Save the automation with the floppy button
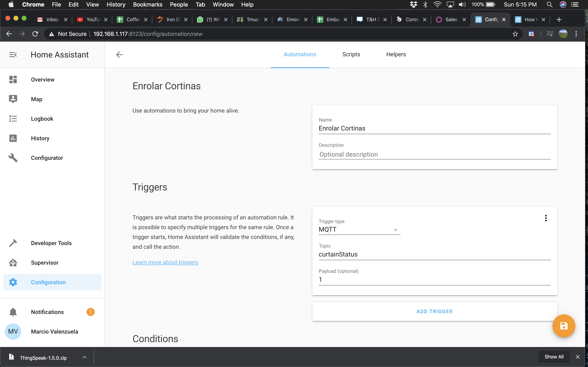The height and width of the screenshot is (367, 588). point(564,326)
